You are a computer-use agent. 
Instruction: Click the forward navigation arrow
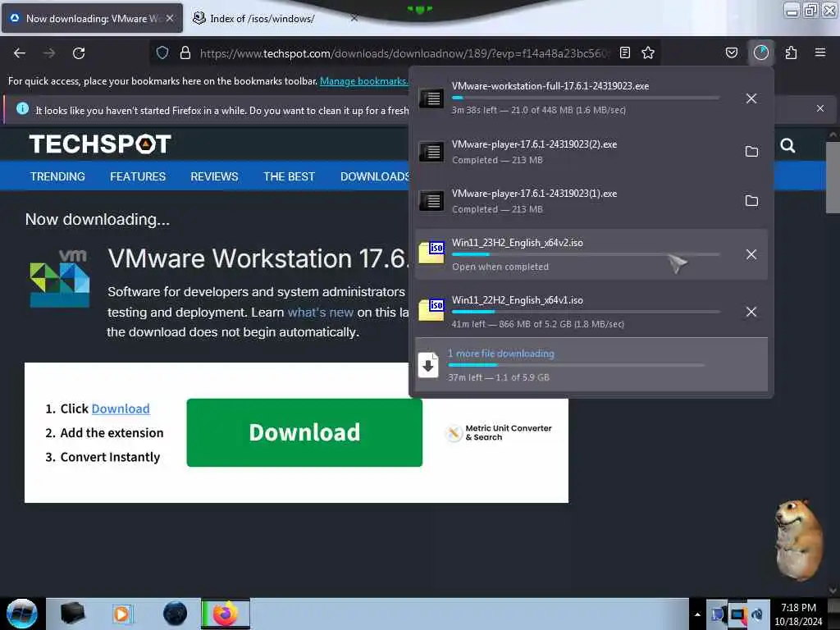(x=49, y=53)
